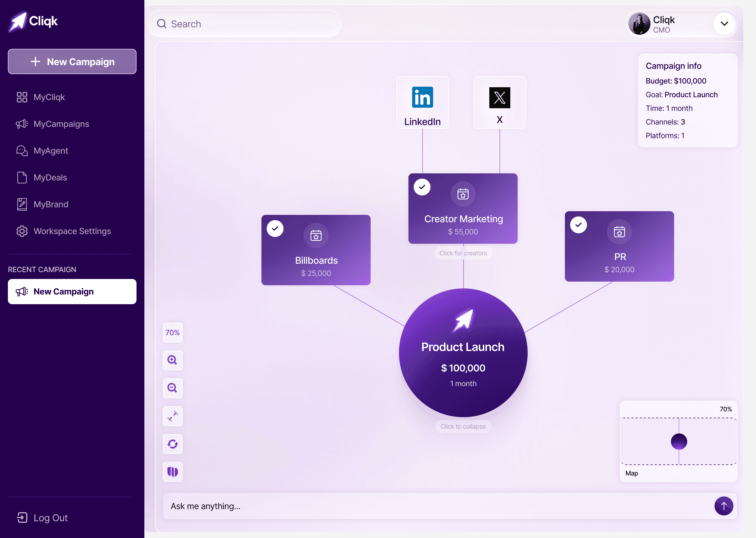The image size is (756, 538).
Task: Collapse the Product Launch node
Action: coord(463,426)
